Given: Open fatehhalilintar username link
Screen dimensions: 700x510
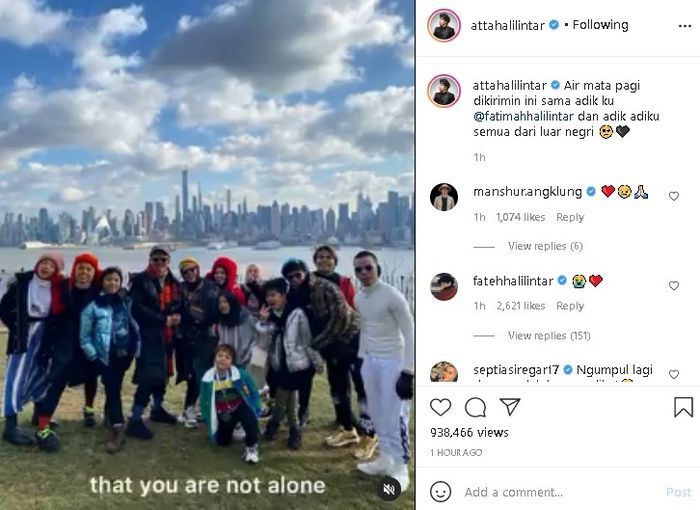Looking at the screenshot, I should coord(513,281).
